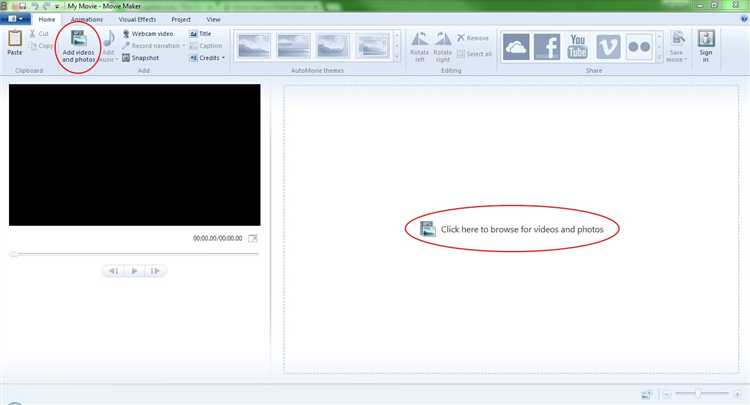This screenshot has width=750, height=405.
Task: Select the fourth AutoMovie theme thumbnail
Action: [x=372, y=46]
